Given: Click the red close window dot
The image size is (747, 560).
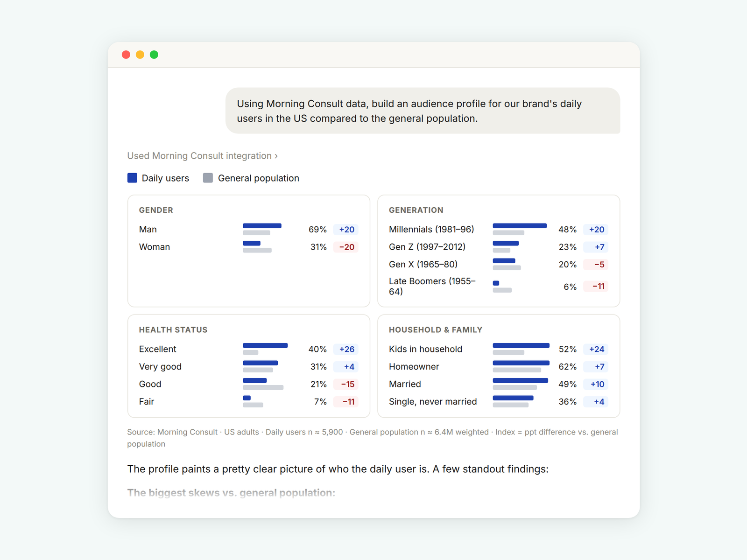Looking at the screenshot, I should point(126,55).
